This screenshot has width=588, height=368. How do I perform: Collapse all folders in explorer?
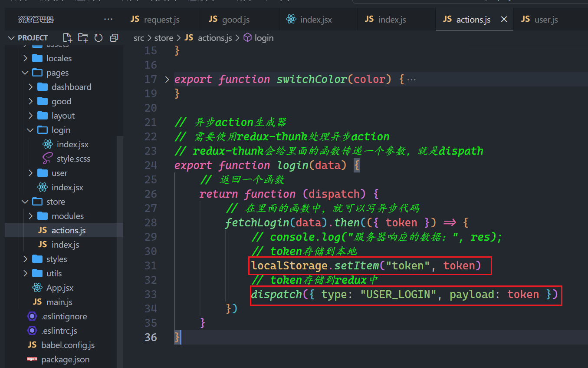pyautogui.click(x=114, y=38)
